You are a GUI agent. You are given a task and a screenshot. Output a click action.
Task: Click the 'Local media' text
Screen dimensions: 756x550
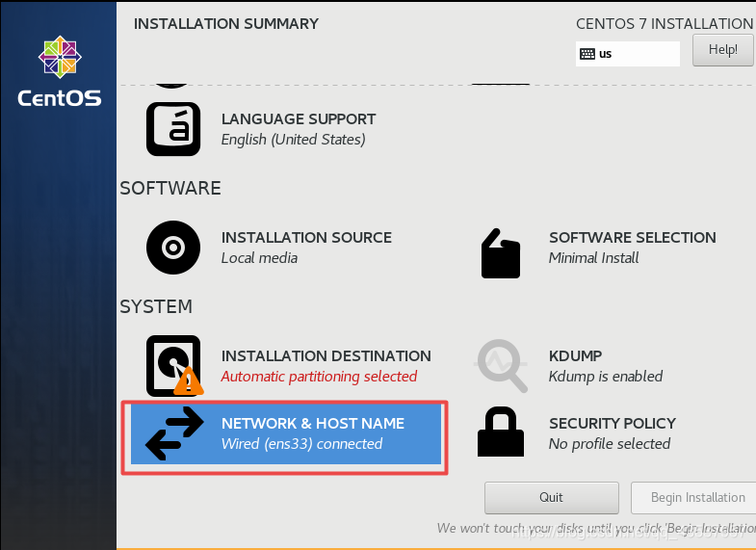259,258
